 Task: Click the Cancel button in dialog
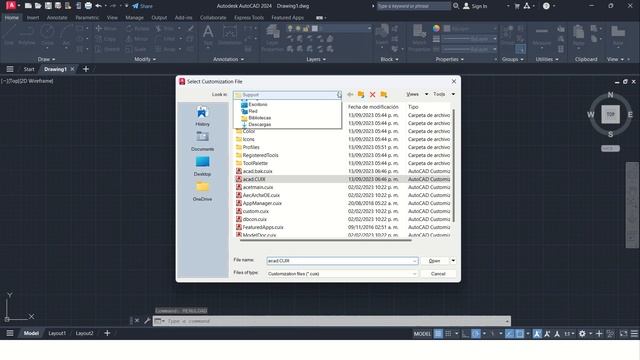coord(438,273)
